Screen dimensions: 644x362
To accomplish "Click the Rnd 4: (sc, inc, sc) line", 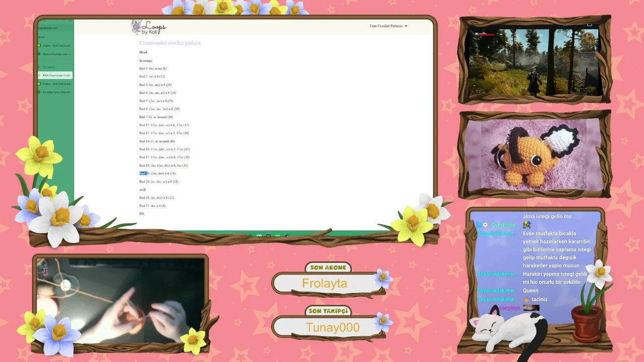I will pyautogui.click(x=157, y=93).
